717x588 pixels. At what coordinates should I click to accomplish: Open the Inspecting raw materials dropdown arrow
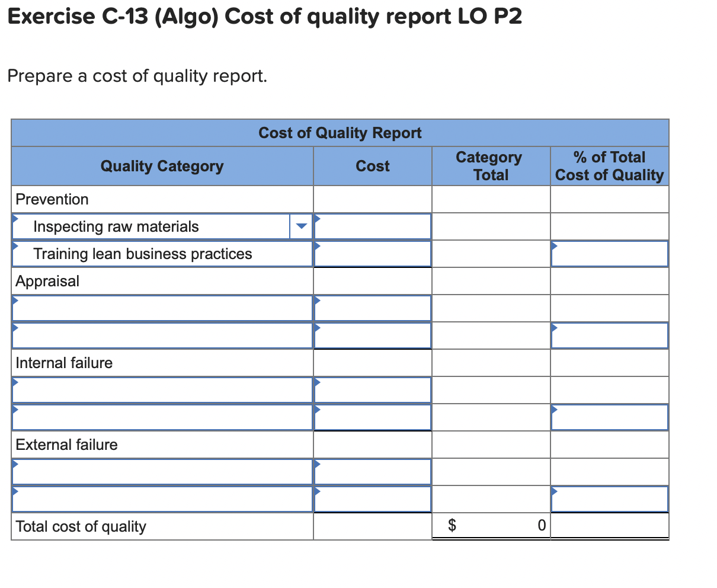click(x=302, y=226)
